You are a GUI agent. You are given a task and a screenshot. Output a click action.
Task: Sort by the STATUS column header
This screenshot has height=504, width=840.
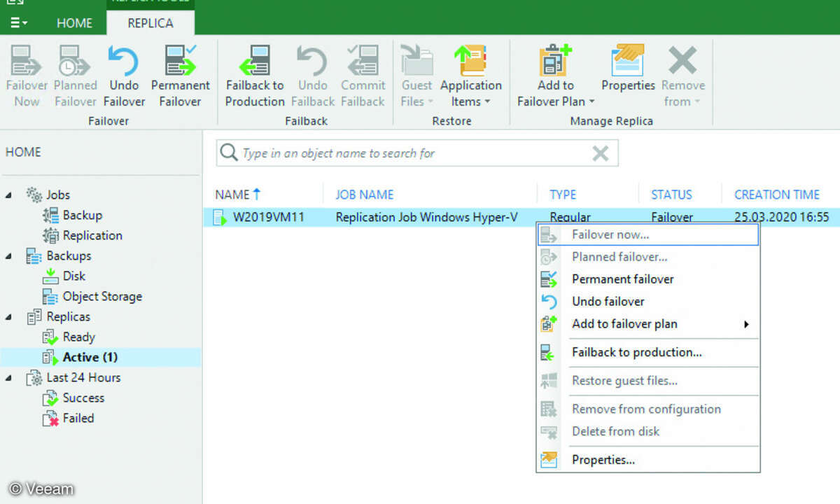tap(671, 195)
